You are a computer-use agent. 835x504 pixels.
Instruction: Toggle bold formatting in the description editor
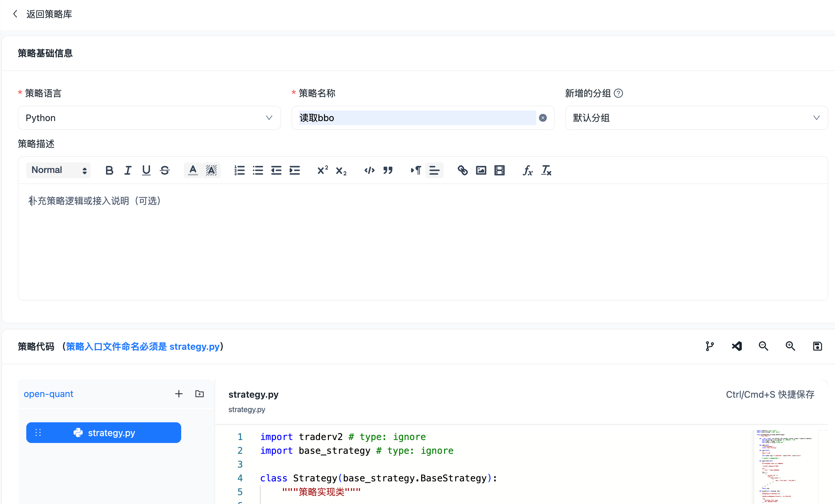(x=109, y=170)
